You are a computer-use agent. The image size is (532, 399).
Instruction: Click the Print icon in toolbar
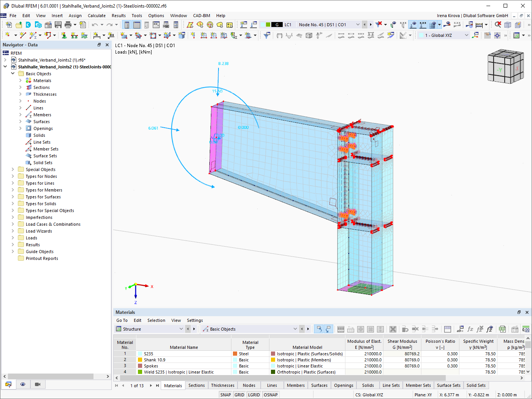68,25
